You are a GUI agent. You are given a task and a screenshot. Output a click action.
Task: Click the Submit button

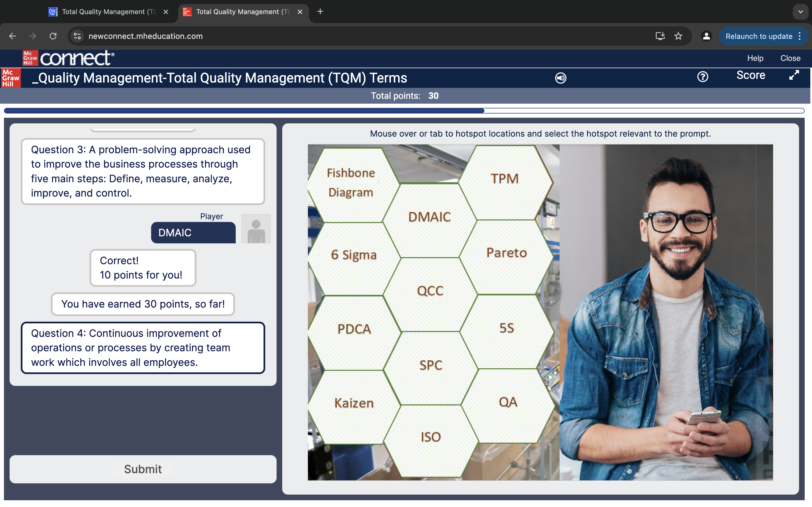tap(142, 469)
